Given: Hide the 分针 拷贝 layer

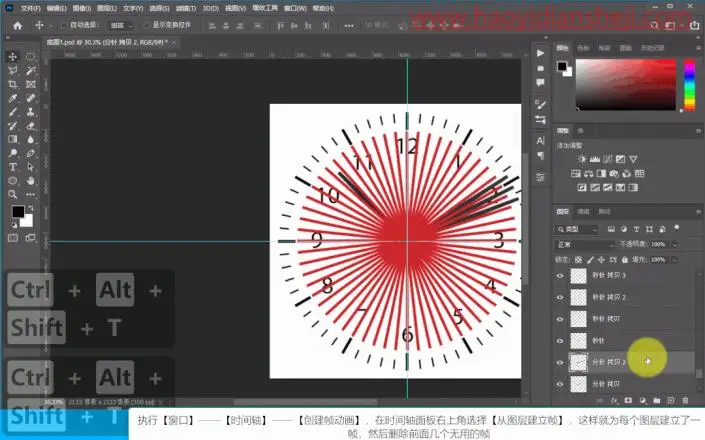Looking at the screenshot, I should [560, 384].
